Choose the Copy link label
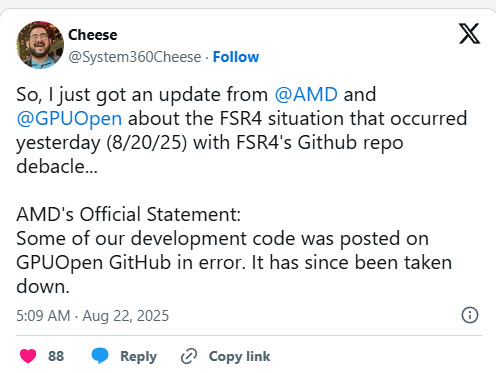 tap(239, 356)
